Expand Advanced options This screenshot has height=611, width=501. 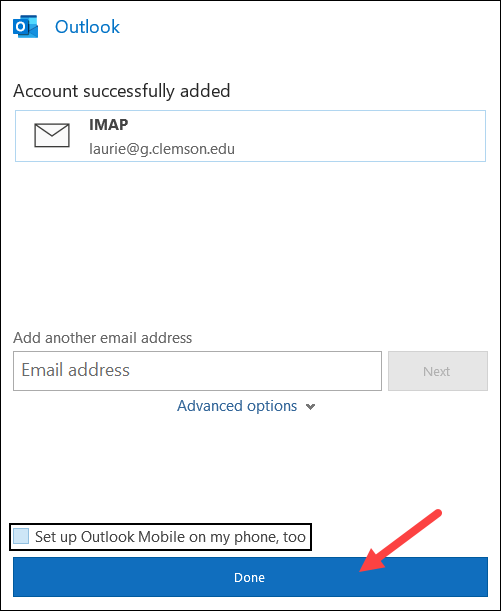tap(246, 406)
